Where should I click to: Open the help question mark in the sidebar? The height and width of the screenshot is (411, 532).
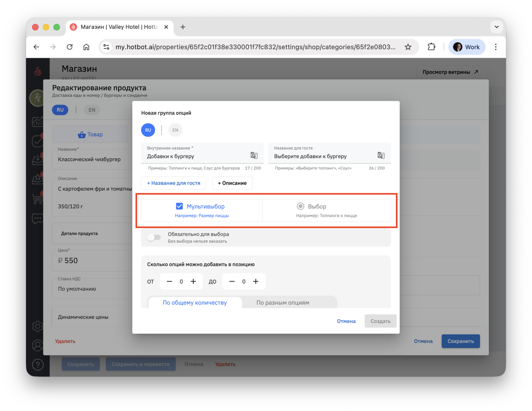coord(38,365)
